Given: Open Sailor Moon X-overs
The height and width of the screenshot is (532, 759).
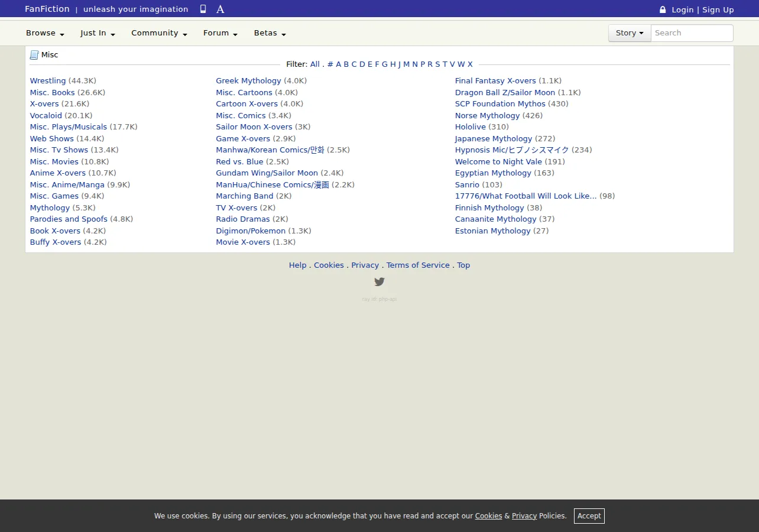Looking at the screenshot, I should pyautogui.click(x=254, y=127).
